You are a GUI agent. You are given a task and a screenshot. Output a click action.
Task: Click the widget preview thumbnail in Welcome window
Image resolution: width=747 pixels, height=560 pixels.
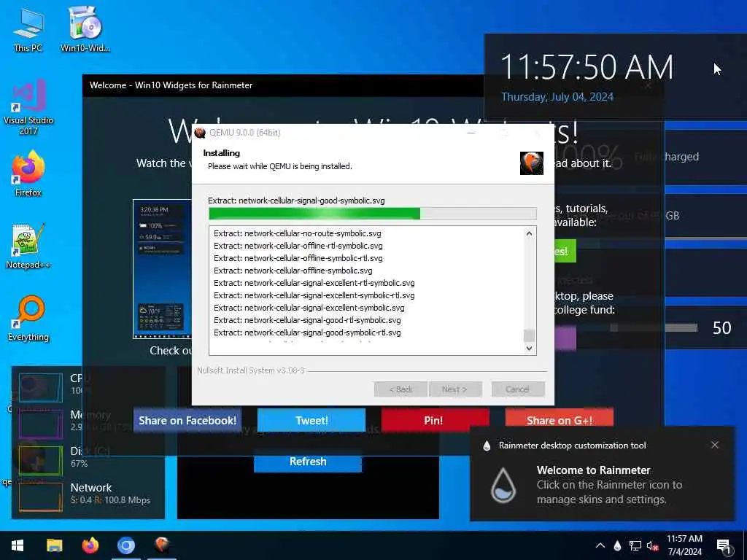[162, 269]
